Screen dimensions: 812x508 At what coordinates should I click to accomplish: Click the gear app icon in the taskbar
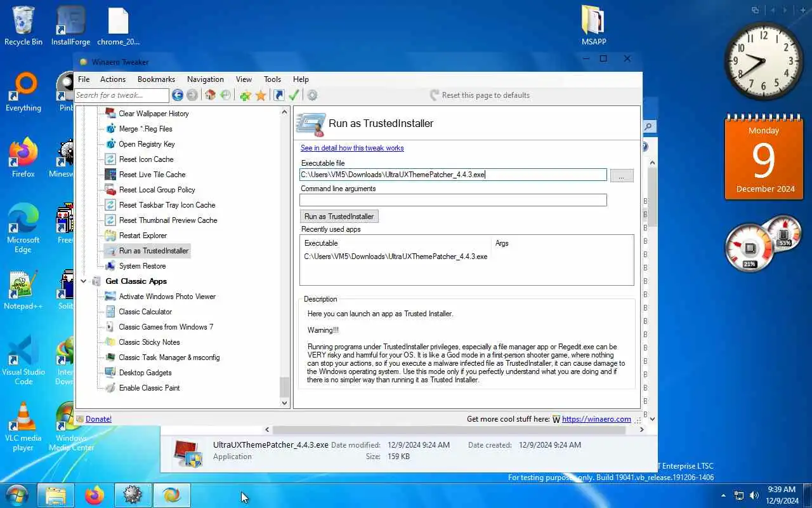tap(133, 495)
